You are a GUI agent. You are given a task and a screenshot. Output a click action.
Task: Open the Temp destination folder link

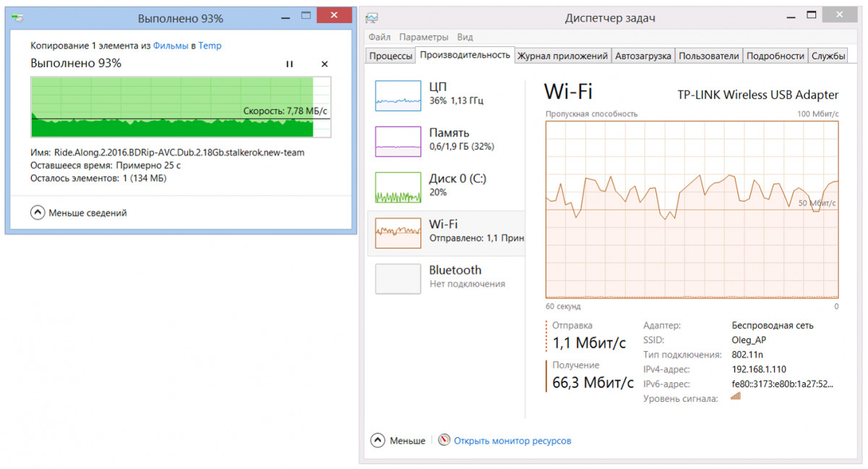pyautogui.click(x=210, y=46)
